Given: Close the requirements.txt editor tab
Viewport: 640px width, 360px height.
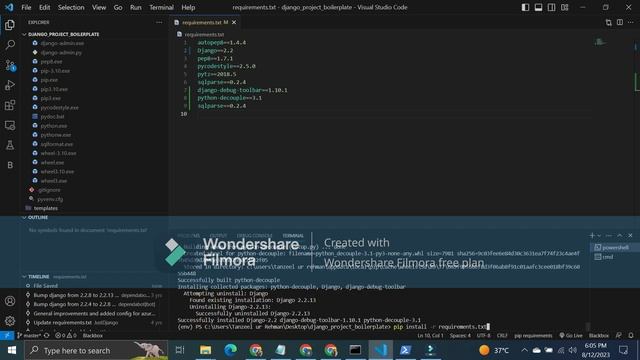Looking at the screenshot, I should pyautogui.click(x=234, y=22).
